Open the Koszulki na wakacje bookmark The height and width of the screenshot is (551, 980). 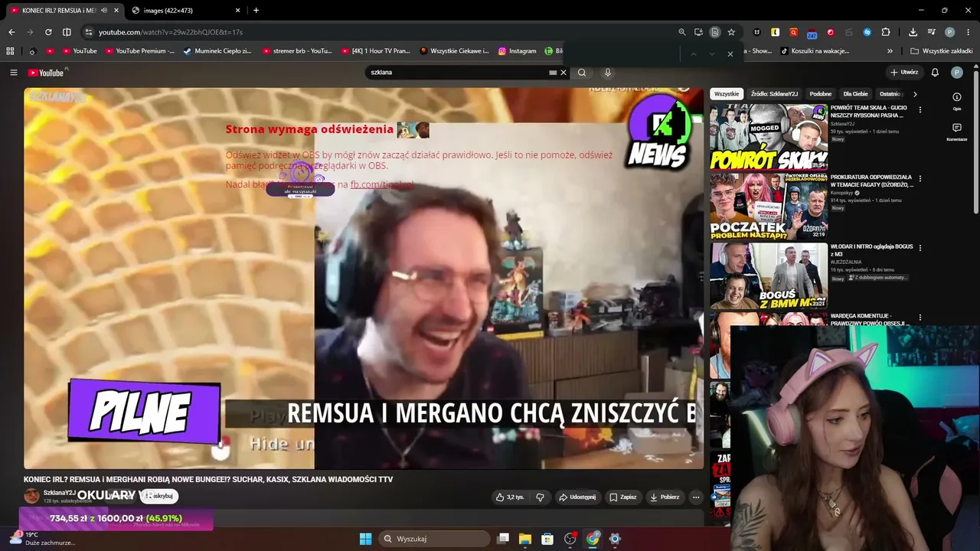tap(815, 51)
